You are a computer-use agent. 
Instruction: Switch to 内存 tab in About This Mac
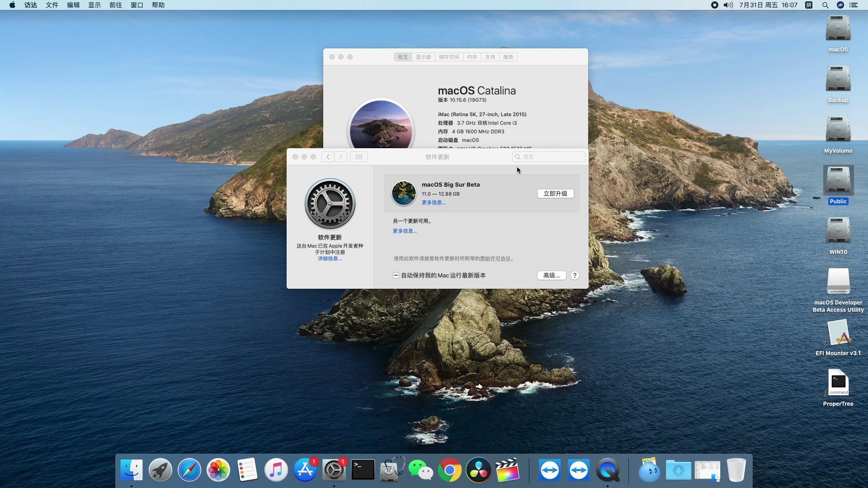pos(472,57)
